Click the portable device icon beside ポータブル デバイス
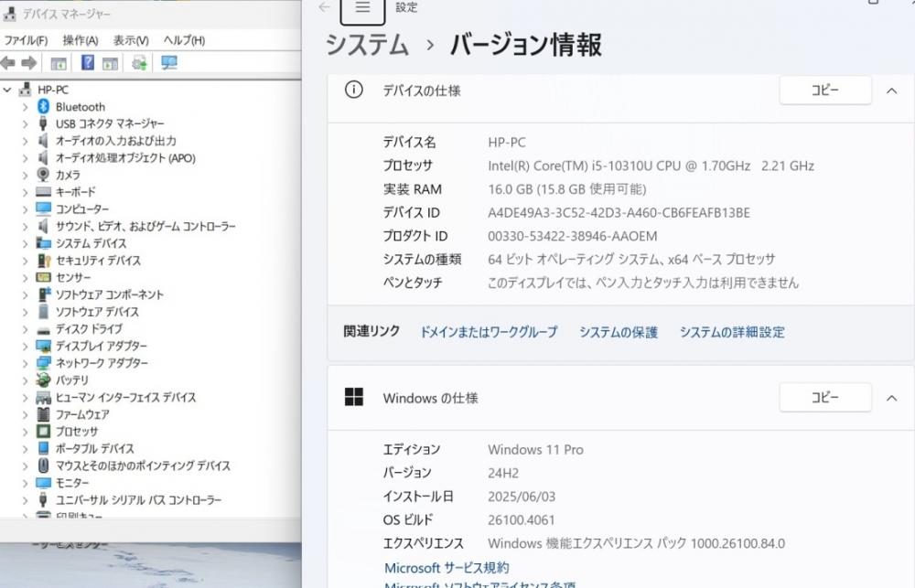The image size is (915, 588). [43, 448]
